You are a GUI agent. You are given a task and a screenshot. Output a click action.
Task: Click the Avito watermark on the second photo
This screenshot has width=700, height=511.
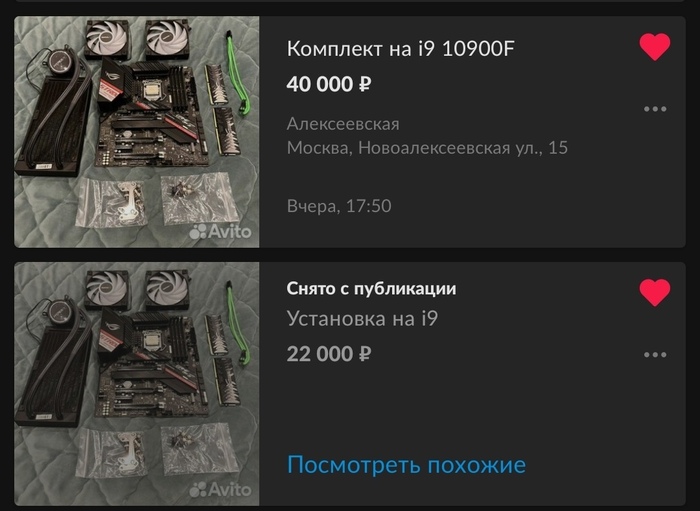tap(220, 489)
